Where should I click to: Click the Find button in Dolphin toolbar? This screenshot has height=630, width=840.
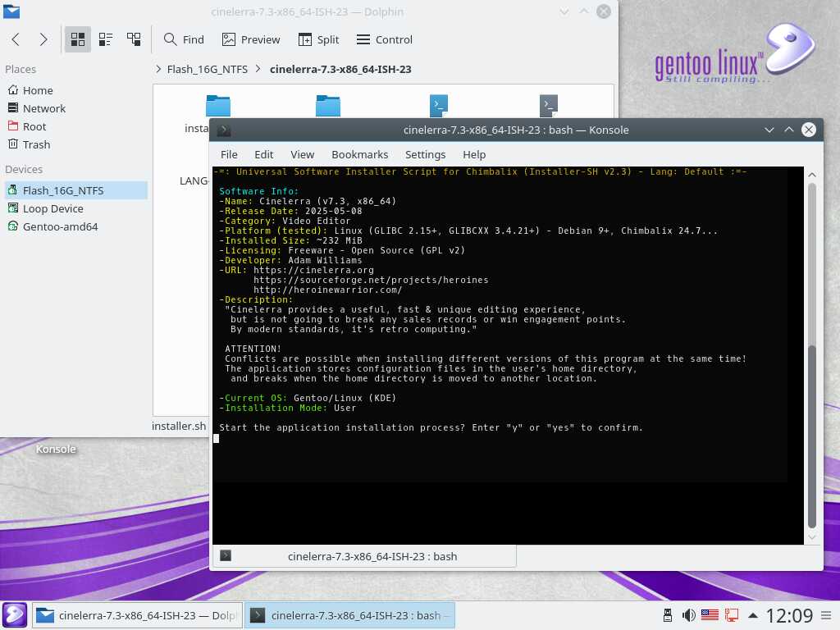tap(184, 39)
